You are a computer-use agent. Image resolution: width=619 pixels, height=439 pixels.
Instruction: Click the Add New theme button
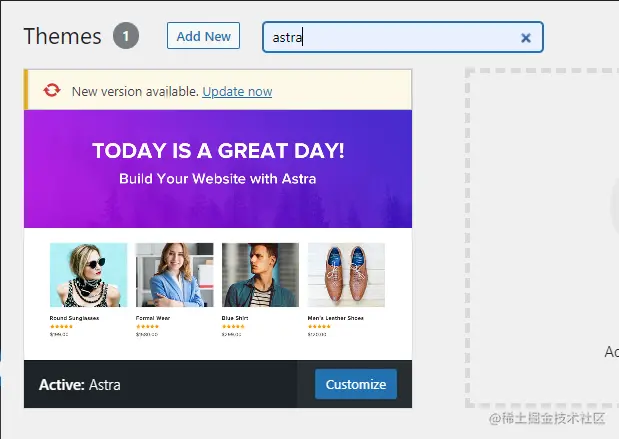pos(203,36)
